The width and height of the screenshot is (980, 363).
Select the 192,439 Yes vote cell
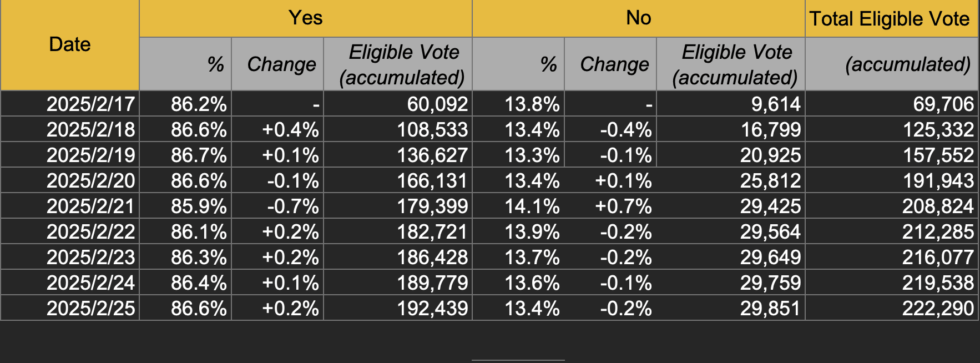tap(398, 308)
